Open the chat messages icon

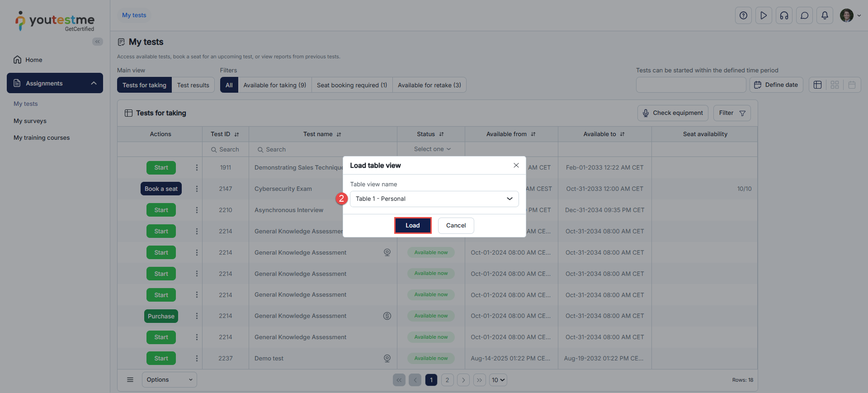click(x=804, y=15)
